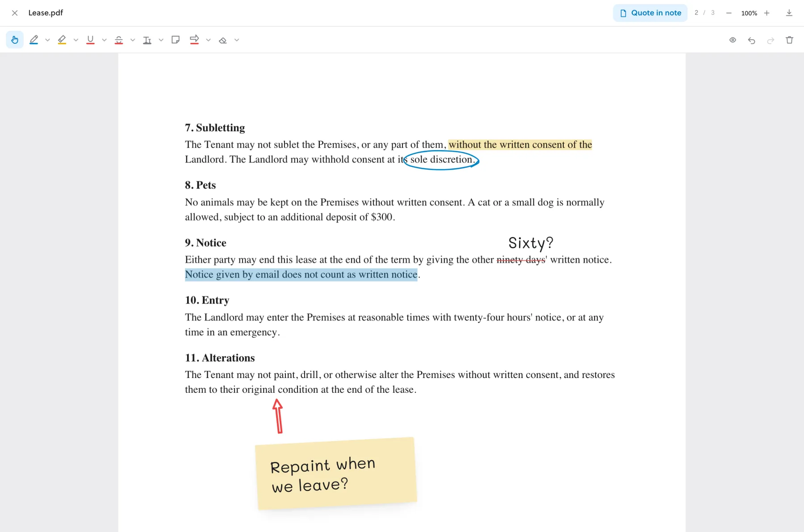Click the blue highlighted email notice sentence
This screenshot has height=532, width=804.
point(301,274)
